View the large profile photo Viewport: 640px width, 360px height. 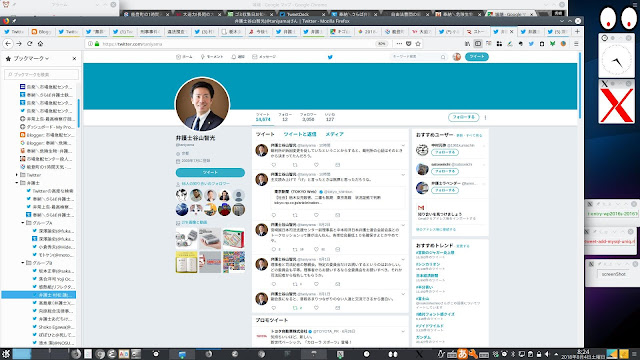[x=202, y=104]
